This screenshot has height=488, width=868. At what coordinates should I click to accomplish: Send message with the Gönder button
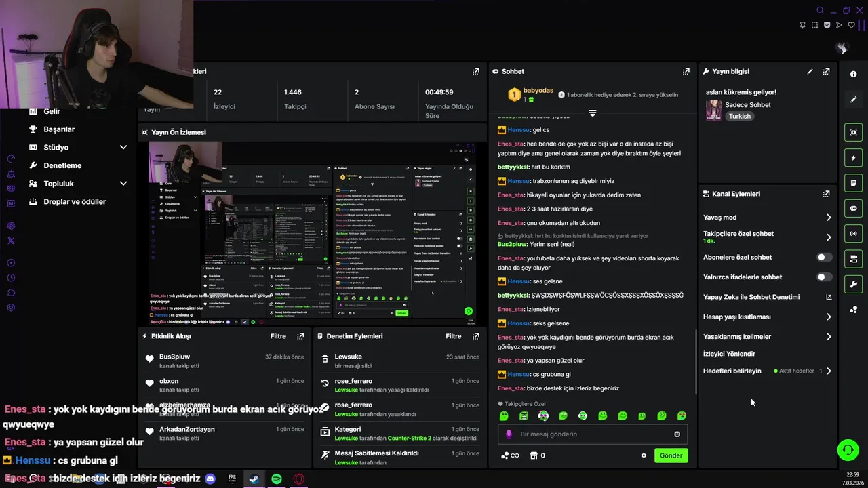671,455
